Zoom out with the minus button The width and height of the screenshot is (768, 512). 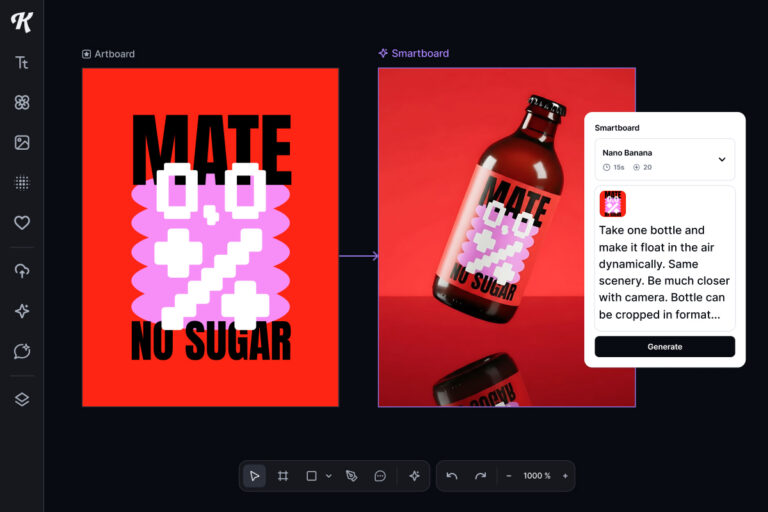pyautogui.click(x=509, y=476)
